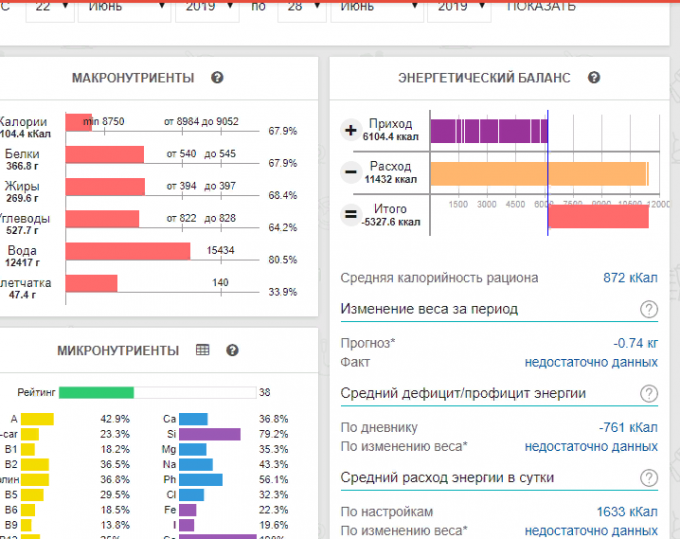This screenshot has height=539, width=680.
Task: Show help for Средний расход энергии в сутки
Action: pos(649,477)
